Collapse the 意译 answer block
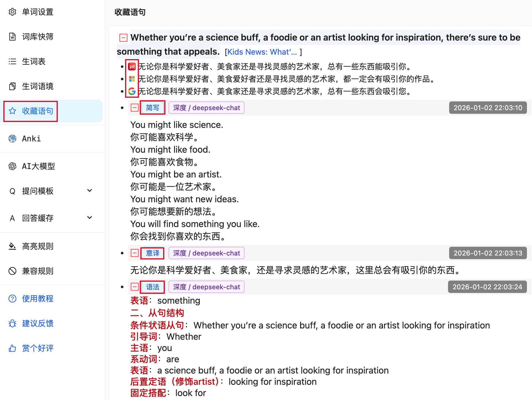Viewport: 532px width, 400px height. click(x=135, y=253)
